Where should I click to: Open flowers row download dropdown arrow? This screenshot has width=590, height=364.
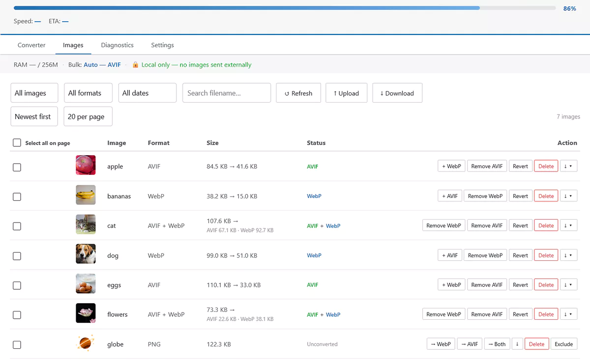[568, 314]
